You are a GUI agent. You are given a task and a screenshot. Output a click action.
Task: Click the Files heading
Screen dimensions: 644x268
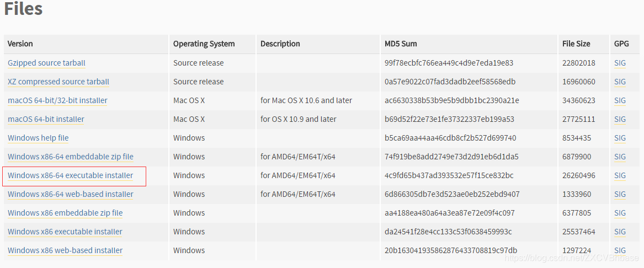pos(23,9)
